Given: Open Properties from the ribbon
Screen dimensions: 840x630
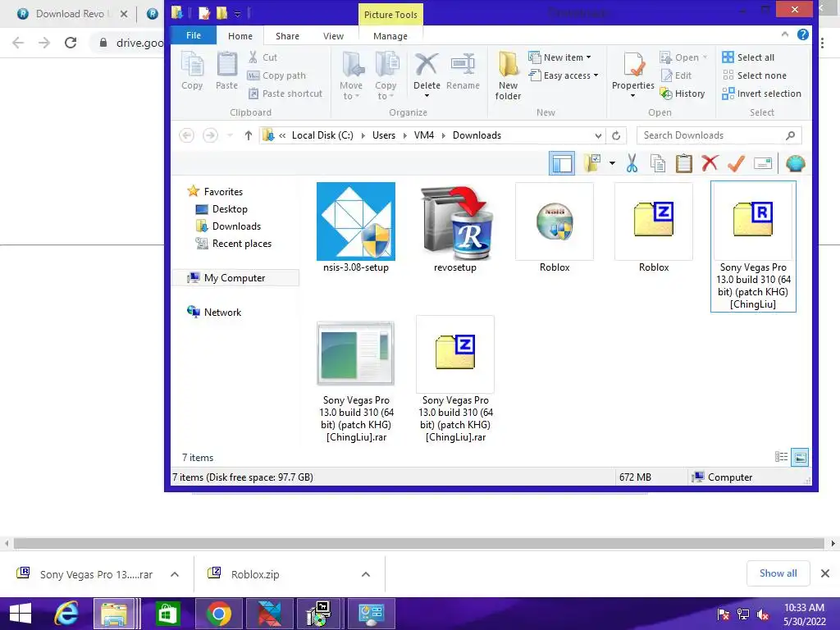Looking at the screenshot, I should pos(632,75).
